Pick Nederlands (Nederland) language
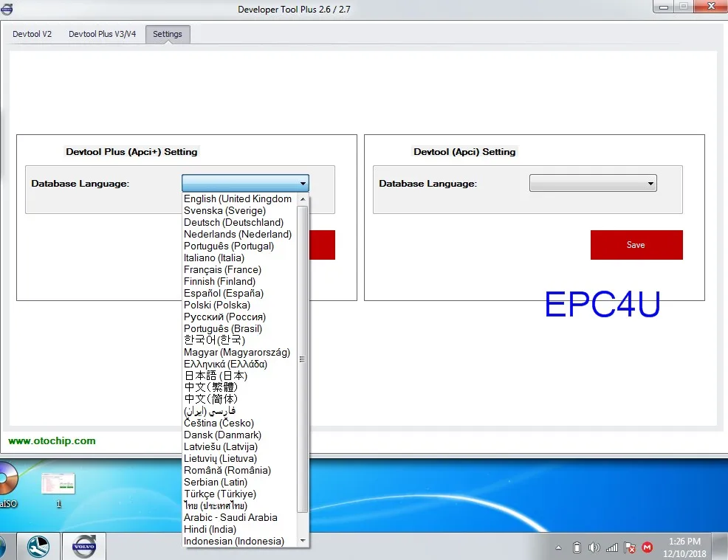 point(239,235)
